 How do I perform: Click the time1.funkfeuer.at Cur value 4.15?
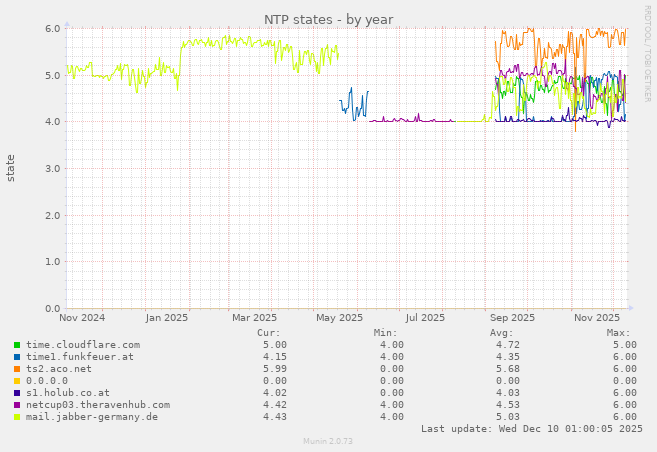click(275, 357)
